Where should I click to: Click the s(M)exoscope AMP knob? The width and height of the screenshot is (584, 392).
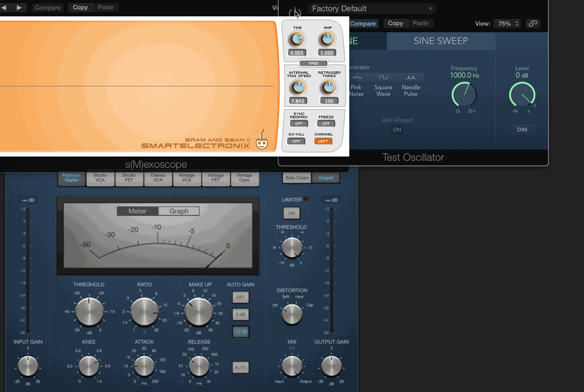tap(327, 39)
